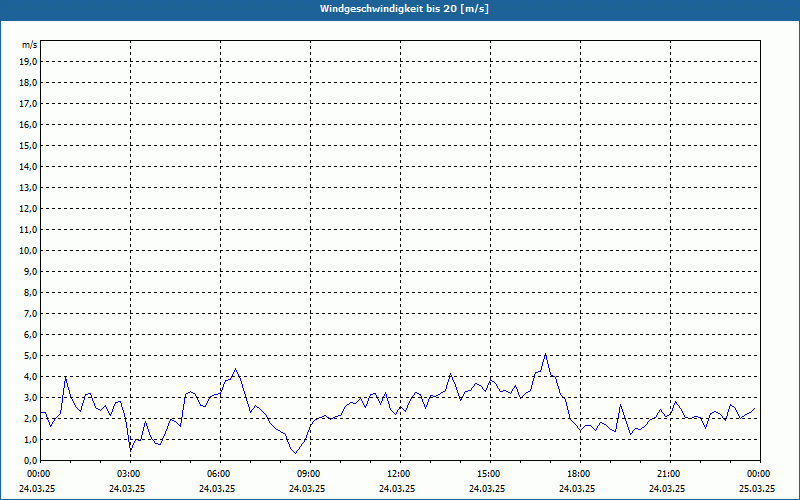The image size is (800, 500).
Task: Click the "09:00" time label
Action: (310, 474)
